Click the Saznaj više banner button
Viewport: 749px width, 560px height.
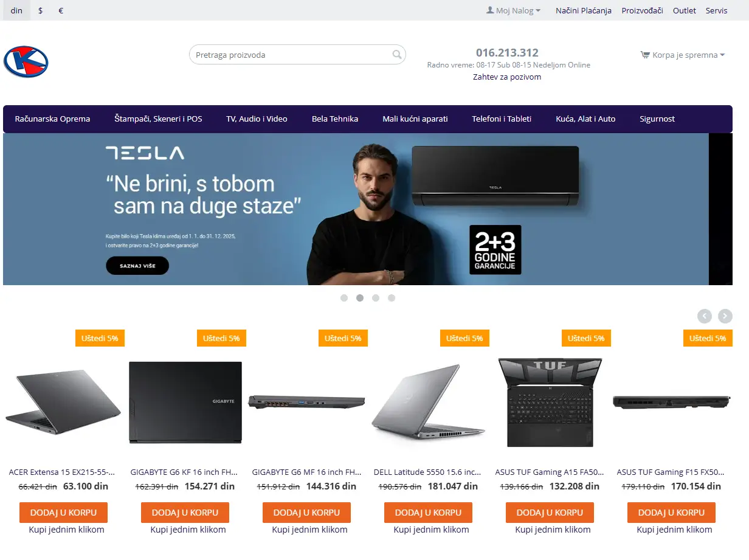[x=137, y=266]
